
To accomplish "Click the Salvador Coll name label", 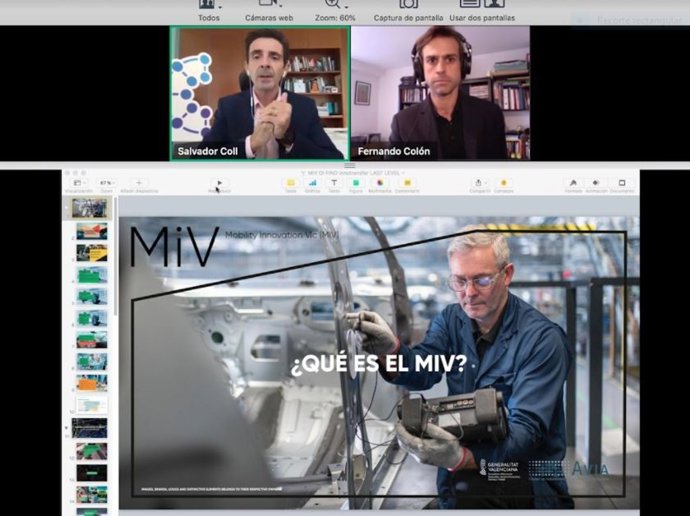I will 208,151.
